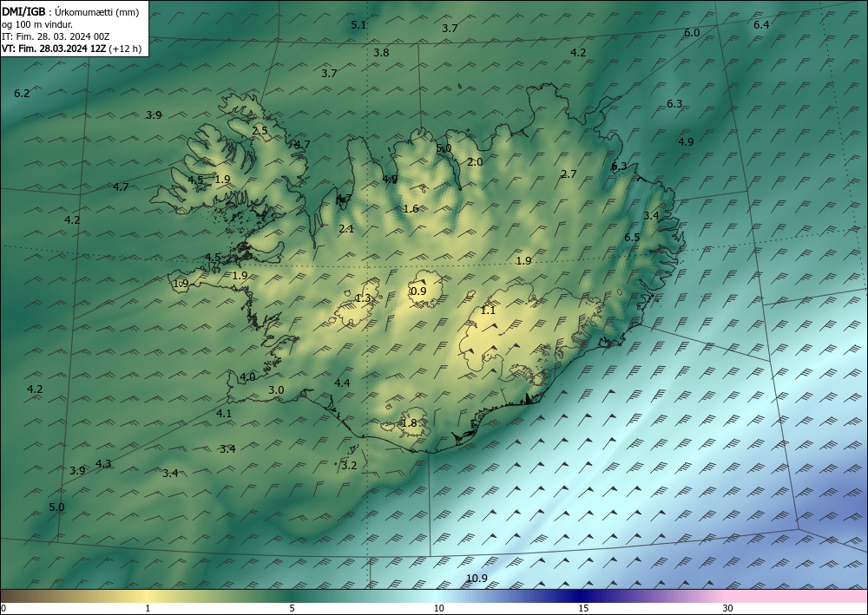Viewport: 868px width, 615px height.
Task: Click the 6.2 value label
Action: click(x=22, y=94)
